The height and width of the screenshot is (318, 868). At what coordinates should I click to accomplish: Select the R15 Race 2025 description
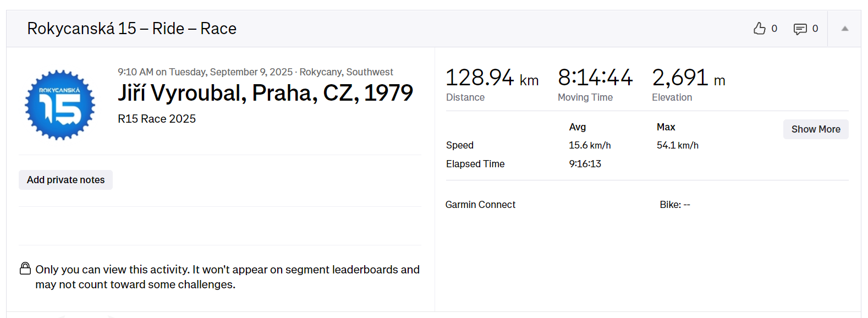[x=157, y=119]
